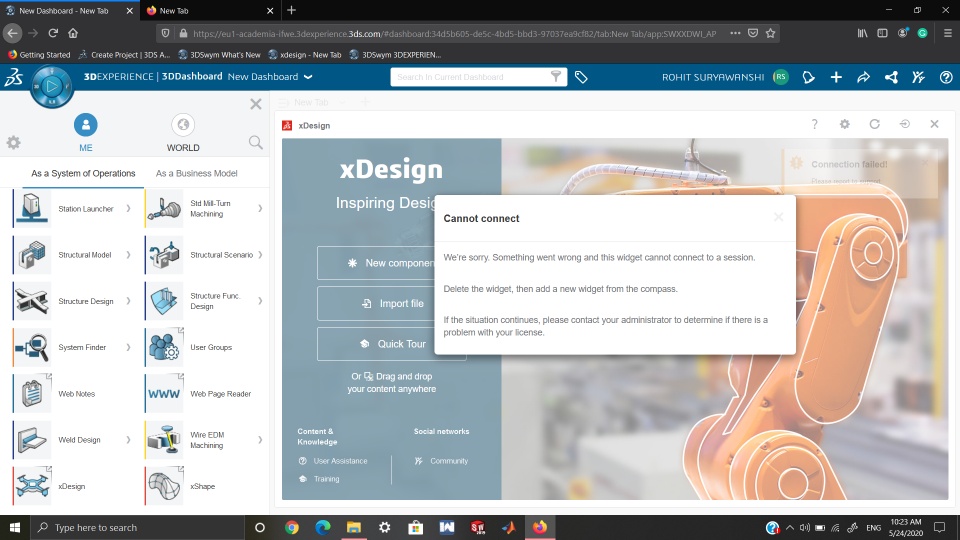Click the Windows Start button

point(15,527)
